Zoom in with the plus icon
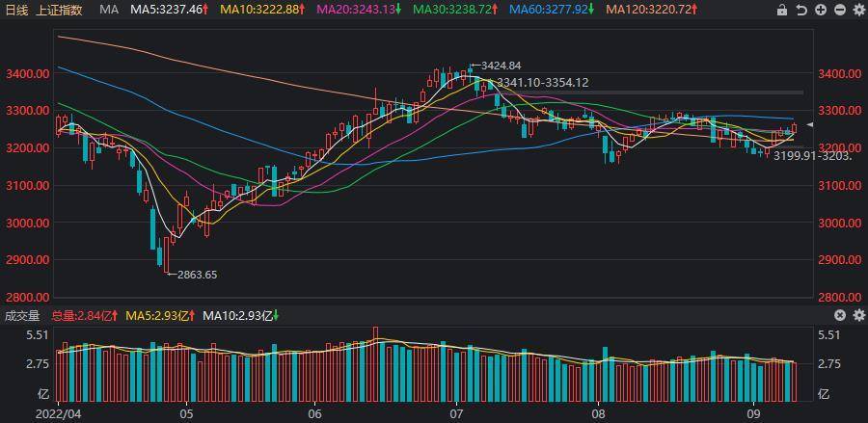 [x=820, y=10]
